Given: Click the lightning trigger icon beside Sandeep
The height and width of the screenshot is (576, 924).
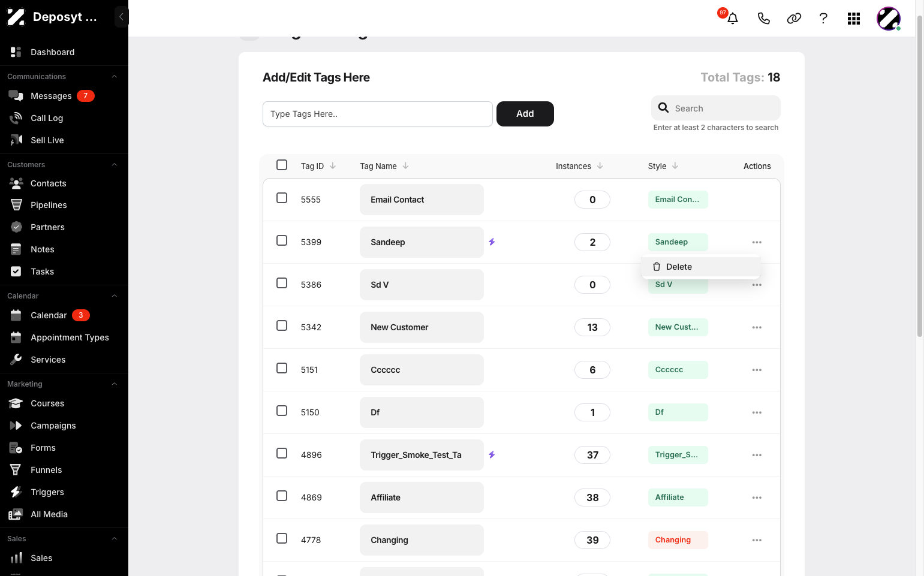Looking at the screenshot, I should pos(492,242).
